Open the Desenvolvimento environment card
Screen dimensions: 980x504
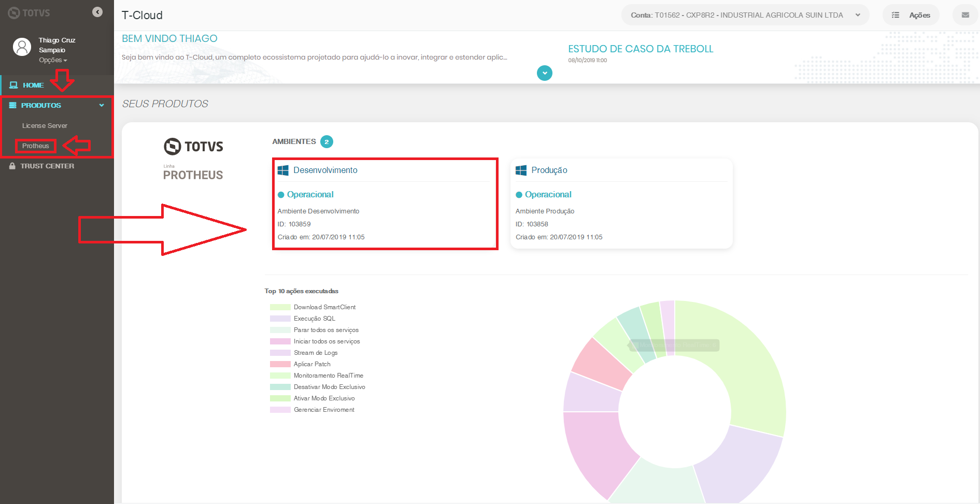(x=385, y=204)
